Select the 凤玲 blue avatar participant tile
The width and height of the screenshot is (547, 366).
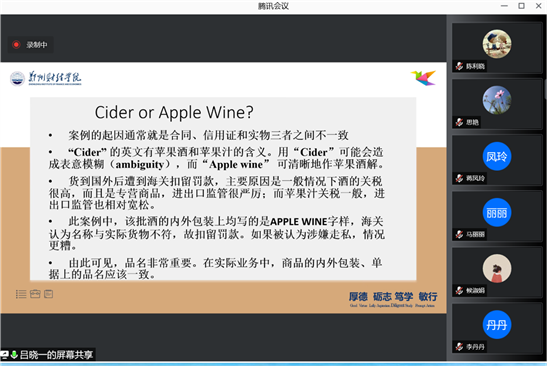click(497, 159)
